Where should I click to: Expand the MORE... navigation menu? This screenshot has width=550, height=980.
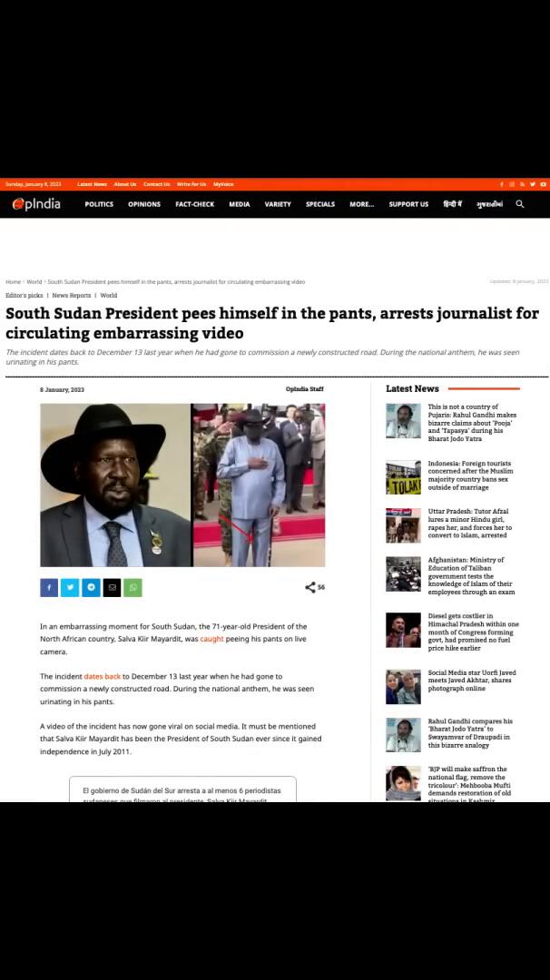[362, 204]
